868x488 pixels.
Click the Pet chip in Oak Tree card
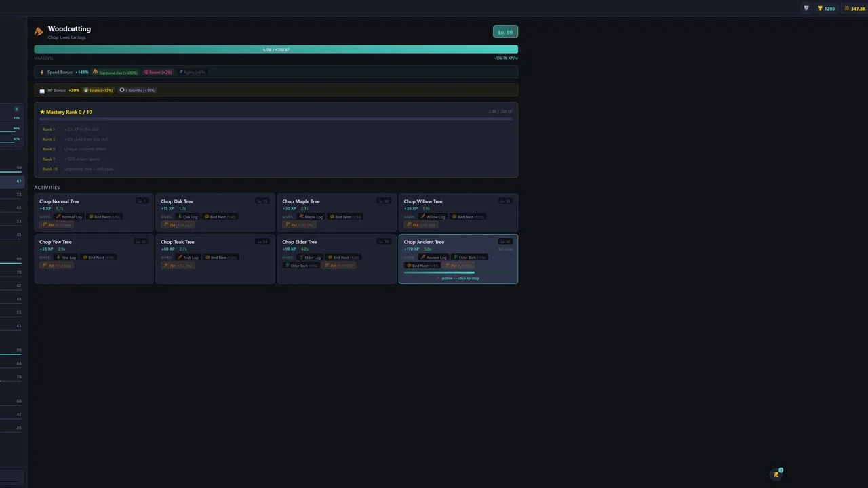pos(178,225)
